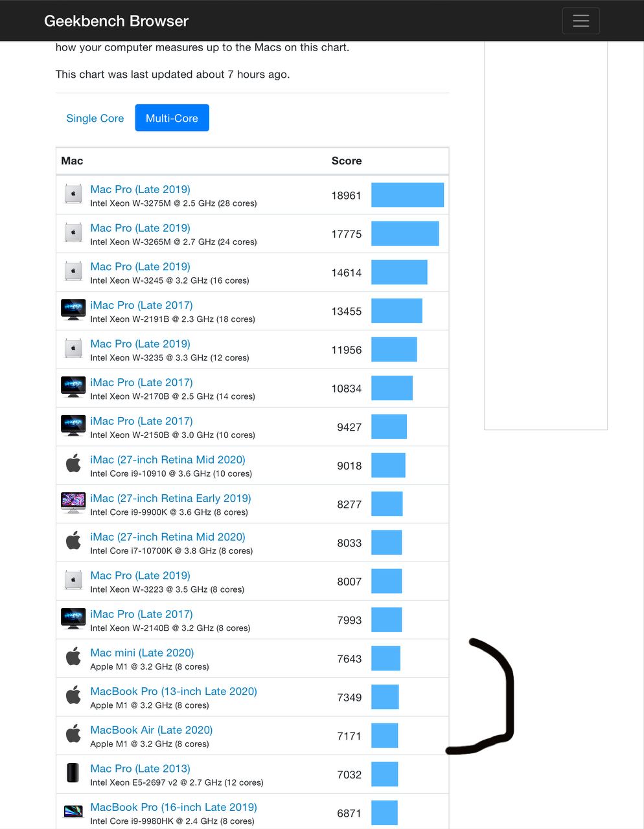
Task: Open iMac (27-inch Retina Early 2019) link
Action: 170,498
